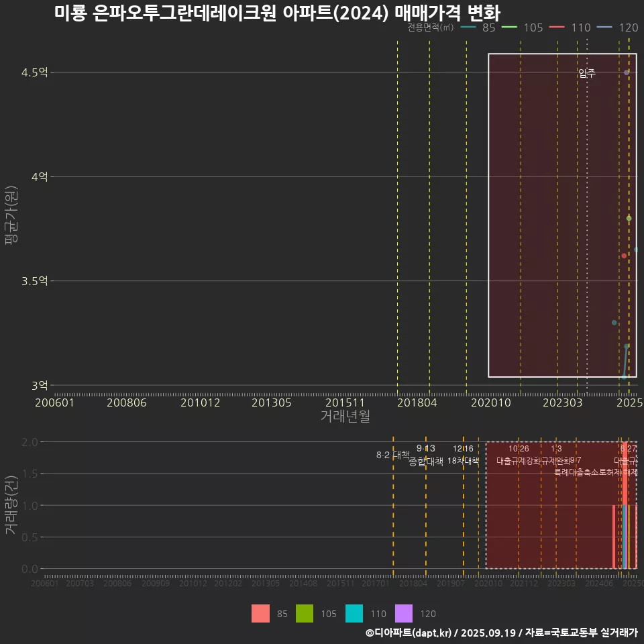Select the blue 120㎡ line legend icon
Viewport: 644px width, 644px height.
pyautogui.click(x=604, y=28)
